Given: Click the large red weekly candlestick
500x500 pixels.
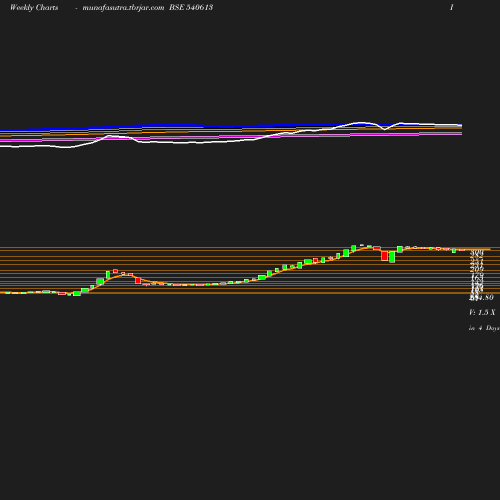Looking at the screenshot, I should tap(384, 256).
